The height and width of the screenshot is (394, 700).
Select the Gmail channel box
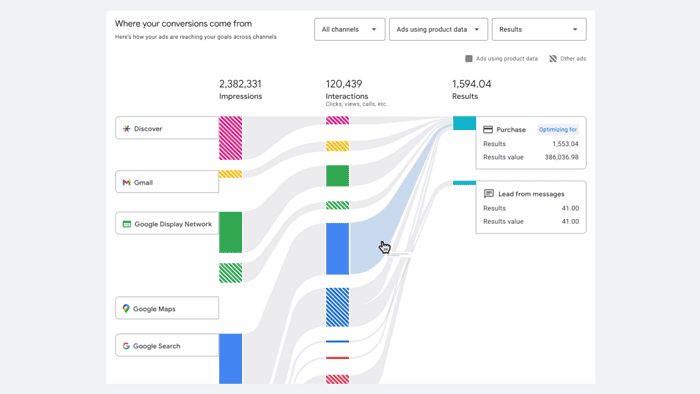tap(167, 182)
